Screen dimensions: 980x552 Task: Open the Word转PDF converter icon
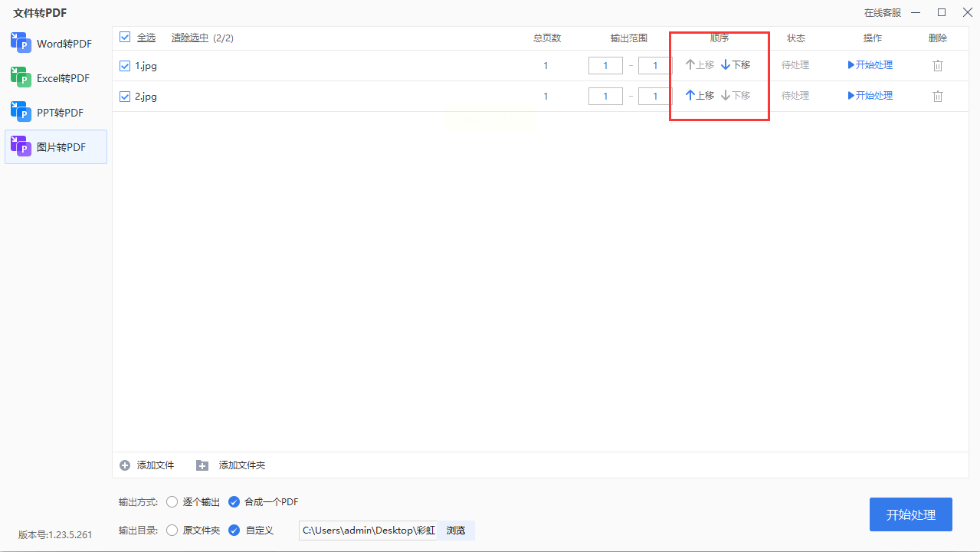[x=21, y=43]
